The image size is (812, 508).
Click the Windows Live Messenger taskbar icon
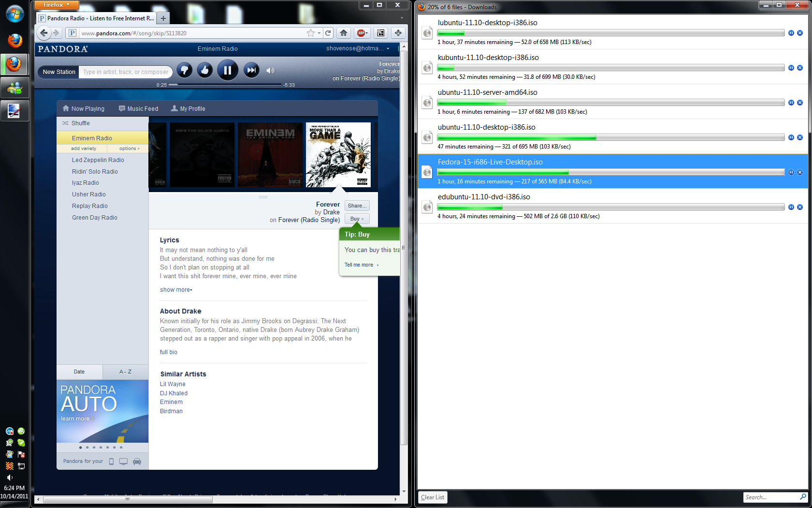pos(14,88)
